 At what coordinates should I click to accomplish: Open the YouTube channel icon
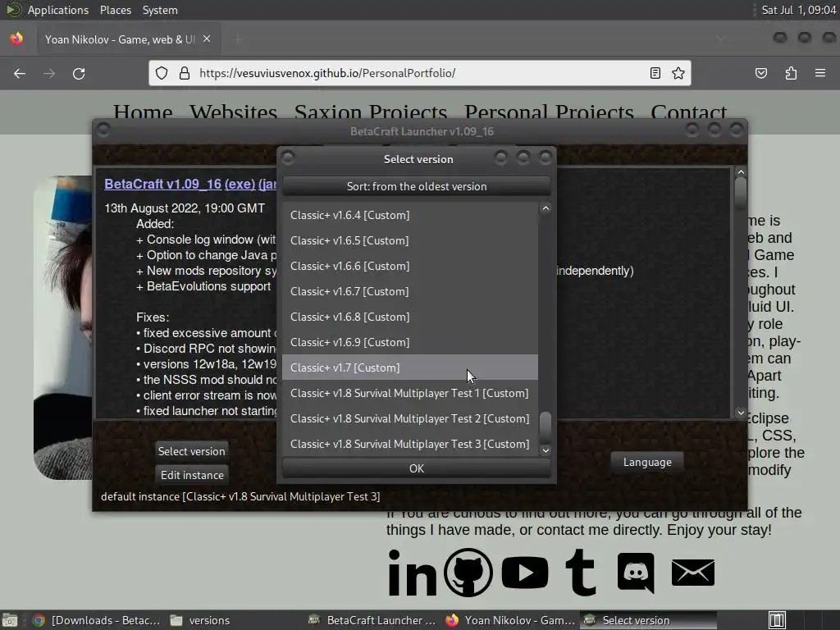(525, 572)
